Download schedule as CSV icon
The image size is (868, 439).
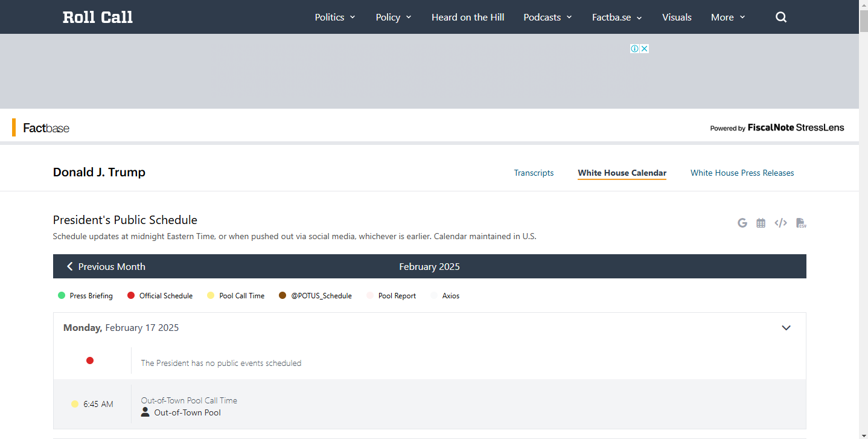pos(801,223)
